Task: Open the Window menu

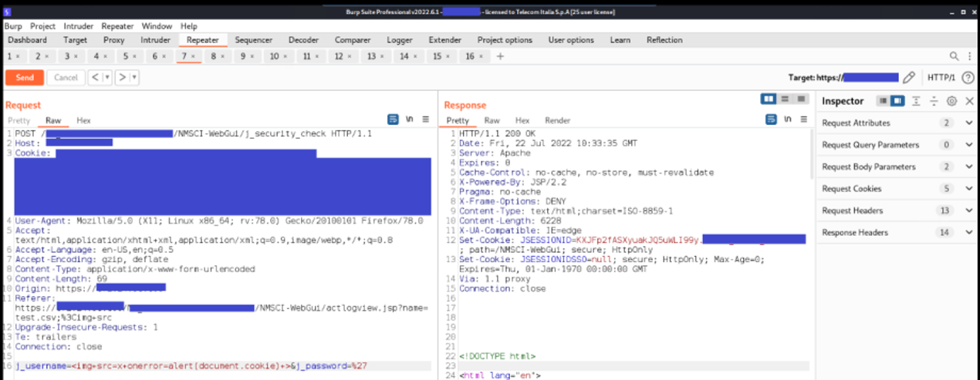Action: pos(157,26)
